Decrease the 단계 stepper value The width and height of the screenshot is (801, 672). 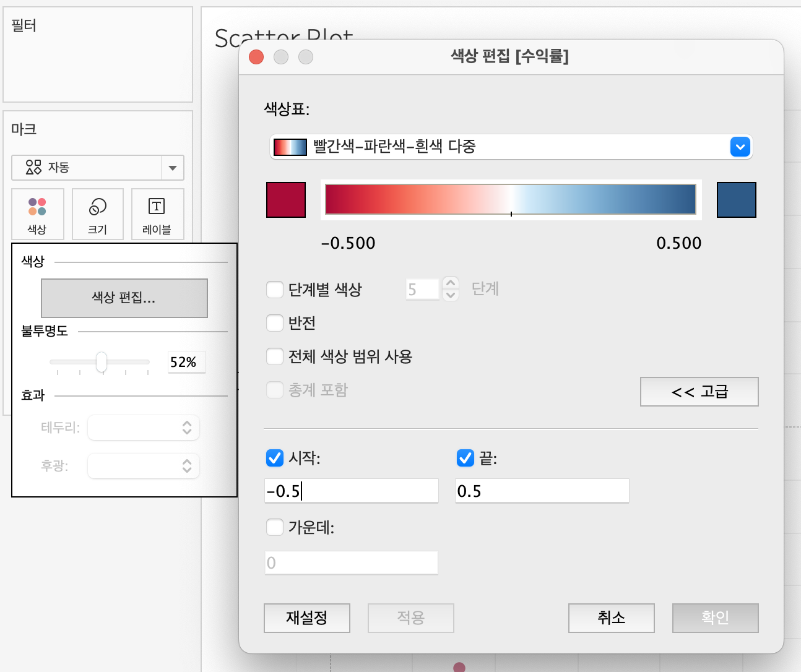pos(451,295)
